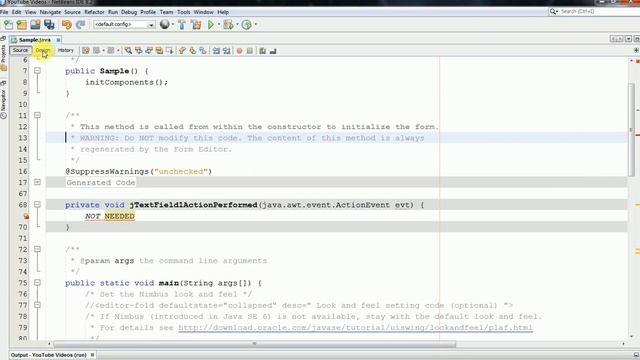Click Find Previous Occurrence icon
Viewport: 640px width, 360px height.
click(139, 51)
